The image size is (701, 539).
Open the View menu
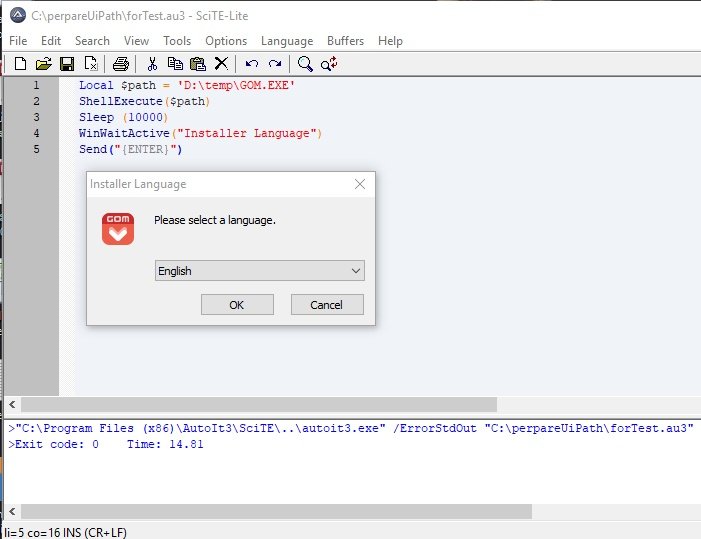(x=136, y=41)
